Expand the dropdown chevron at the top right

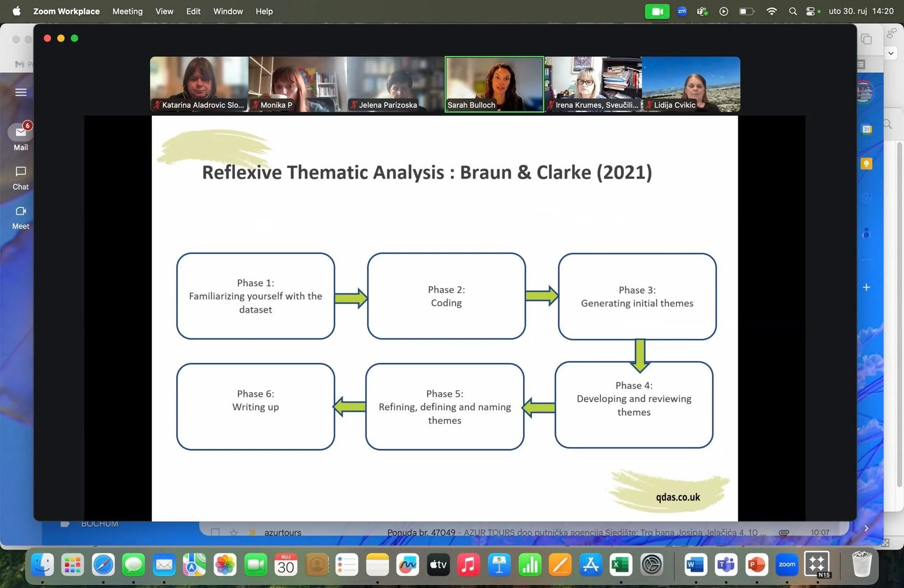click(x=891, y=53)
